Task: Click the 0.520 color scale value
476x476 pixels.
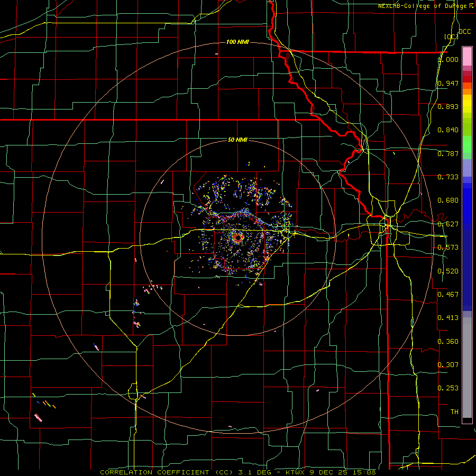Action: (x=448, y=271)
